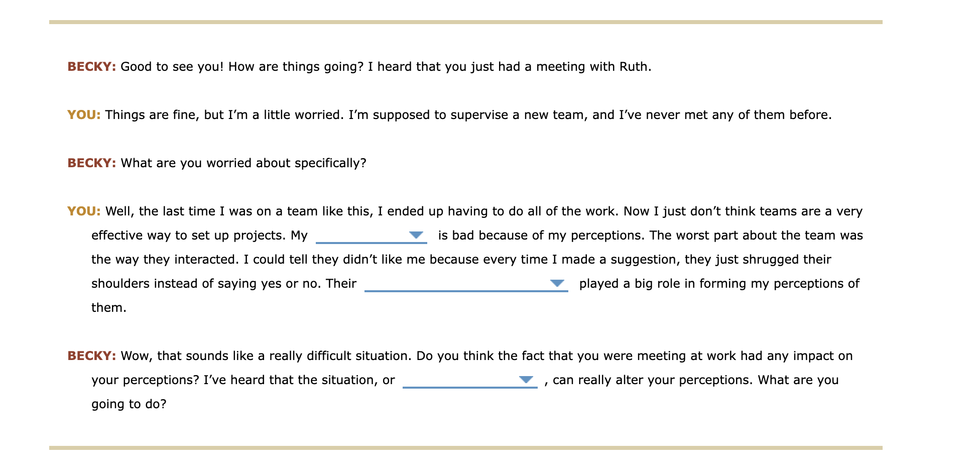This screenshot has width=980, height=474.
Task: Click the blue arrow on the first blank
Action: [416, 235]
